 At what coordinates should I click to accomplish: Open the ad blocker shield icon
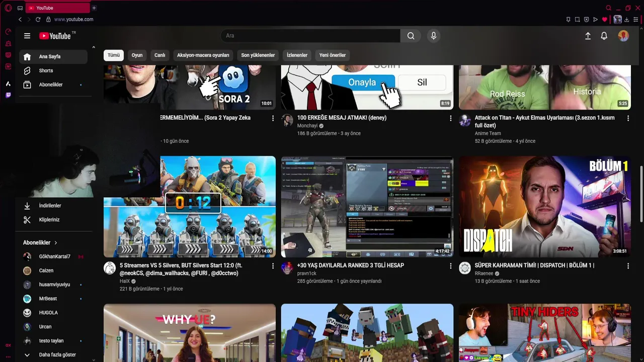pyautogui.click(x=587, y=20)
